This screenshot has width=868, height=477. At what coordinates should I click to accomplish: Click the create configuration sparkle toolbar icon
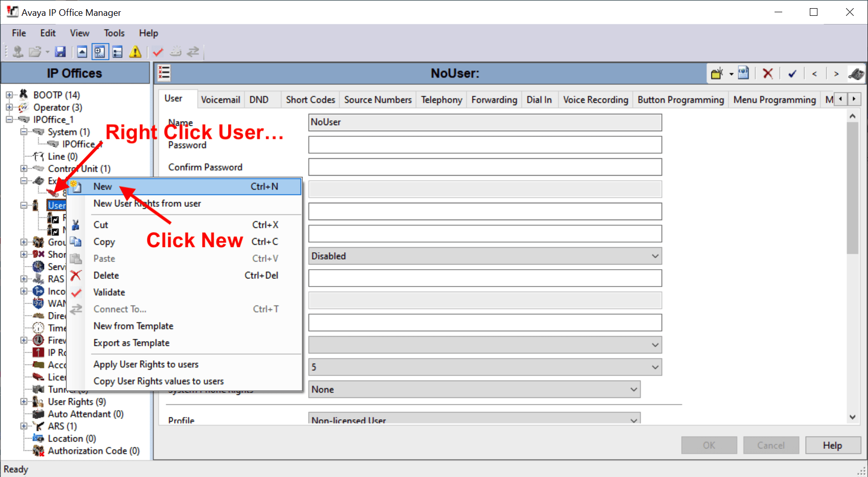point(176,52)
